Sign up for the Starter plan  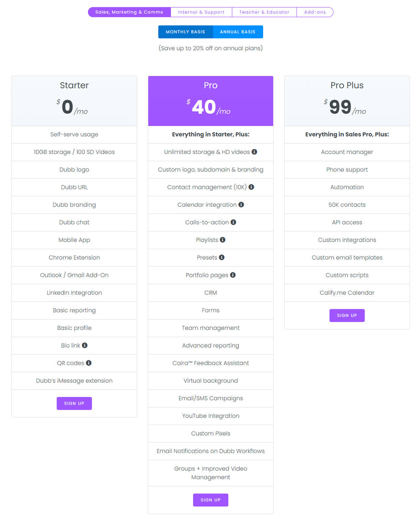click(x=74, y=403)
